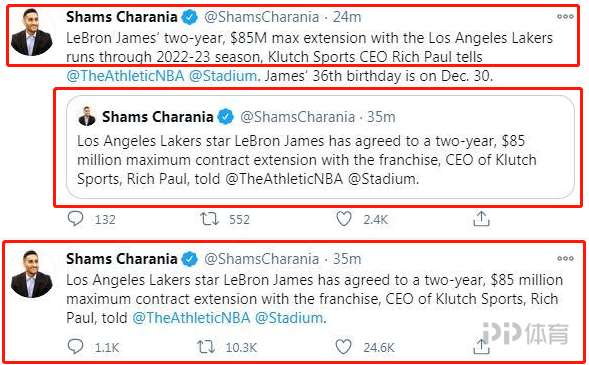Open the quoted tweet card from 35m
The width and height of the screenshot is (589, 365).
[x=320, y=147]
